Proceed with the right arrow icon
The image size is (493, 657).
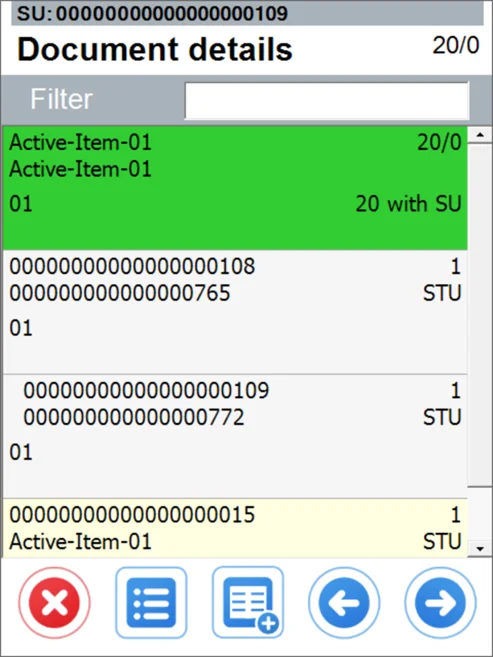click(x=440, y=603)
